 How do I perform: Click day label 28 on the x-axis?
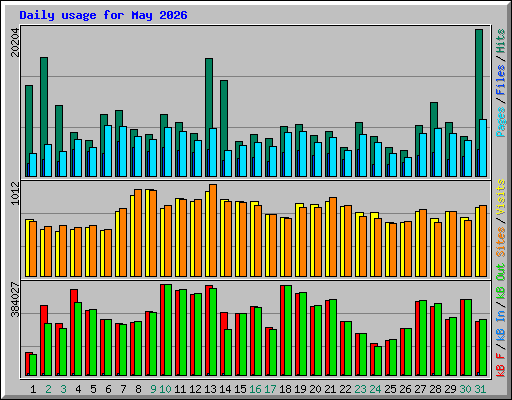pyautogui.click(x=435, y=389)
